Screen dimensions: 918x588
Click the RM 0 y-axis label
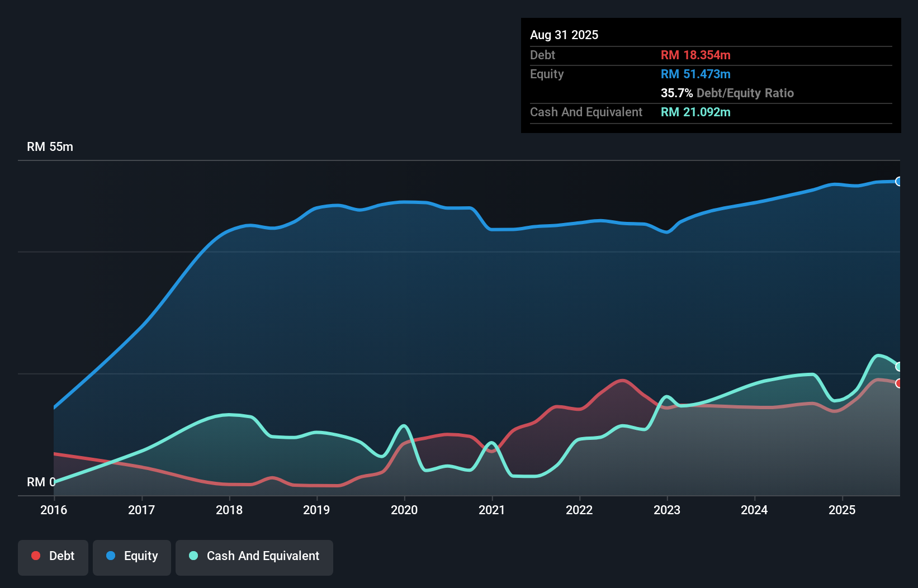(41, 482)
